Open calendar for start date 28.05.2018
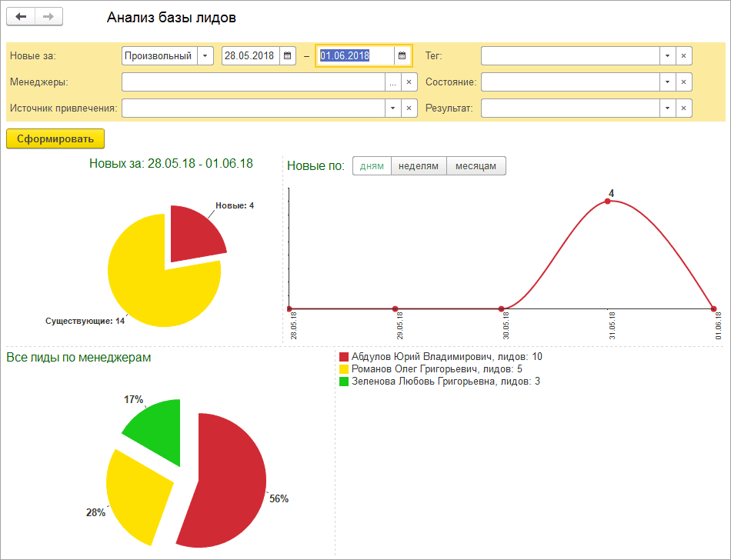Image resolution: width=731 pixels, height=560 pixels. [x=288, y=56]
